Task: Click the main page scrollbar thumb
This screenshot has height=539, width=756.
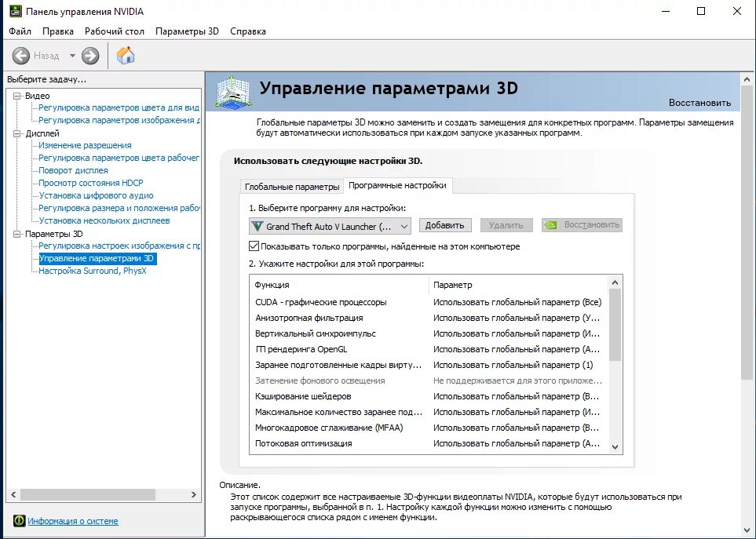Action: 747,233
